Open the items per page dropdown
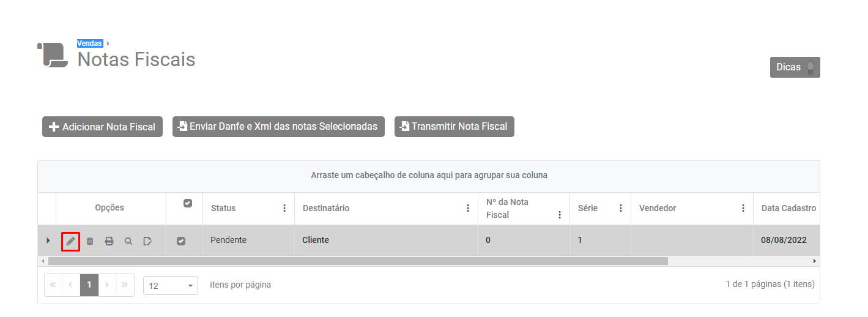 click(x=171, y=285)
